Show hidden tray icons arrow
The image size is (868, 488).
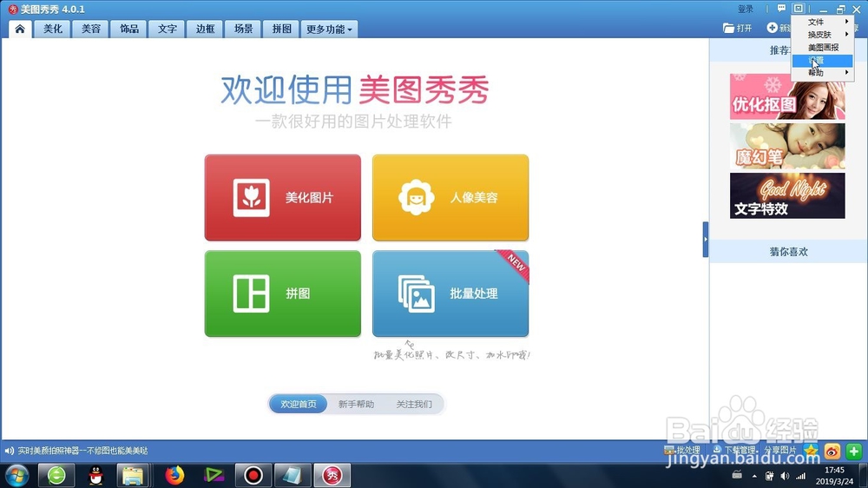point(754,476)
